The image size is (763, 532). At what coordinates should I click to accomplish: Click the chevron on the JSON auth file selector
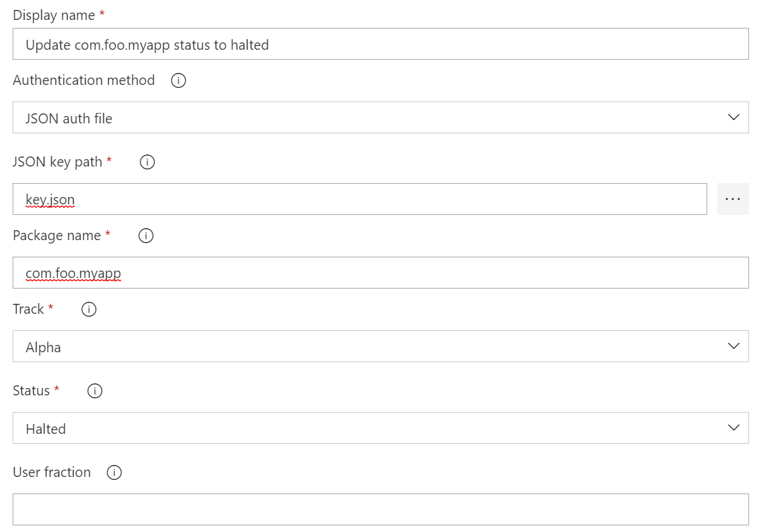733,117
